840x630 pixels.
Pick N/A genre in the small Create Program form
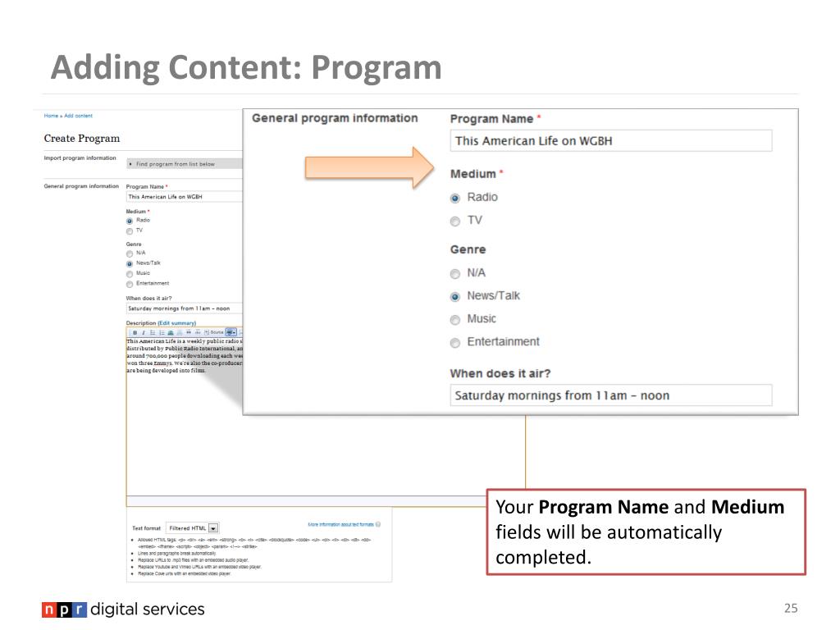pyautogui.click(x=129, y=253)
